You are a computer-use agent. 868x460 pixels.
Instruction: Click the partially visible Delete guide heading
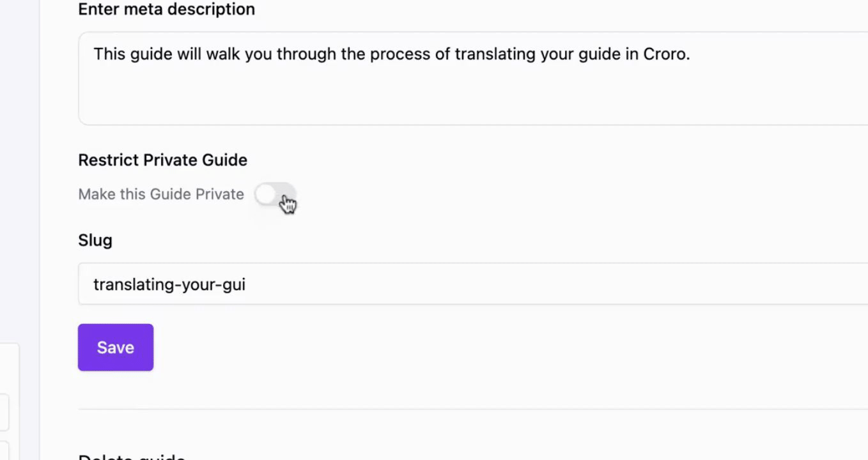[x=132, y=456]
